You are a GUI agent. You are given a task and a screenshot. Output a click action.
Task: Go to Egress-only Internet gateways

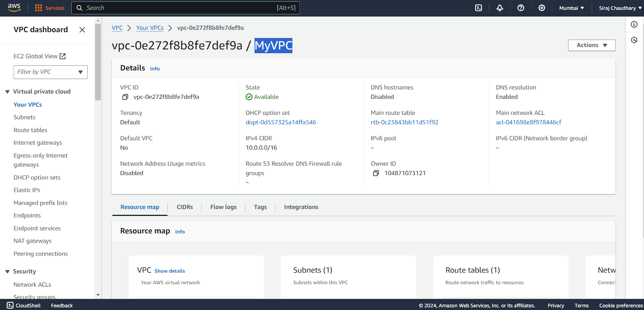pos(41,160)
